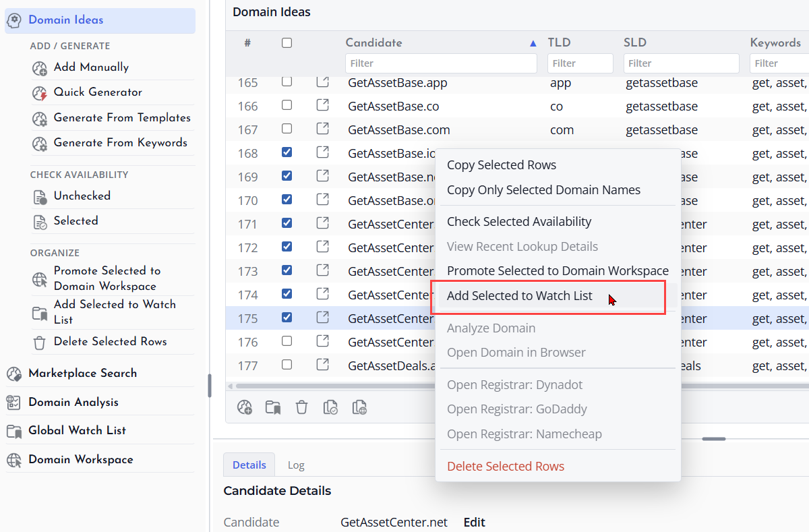The image size is (809, 532).
Task: Click the Global Watch List folder icon
Action: [x=13, y=431]
